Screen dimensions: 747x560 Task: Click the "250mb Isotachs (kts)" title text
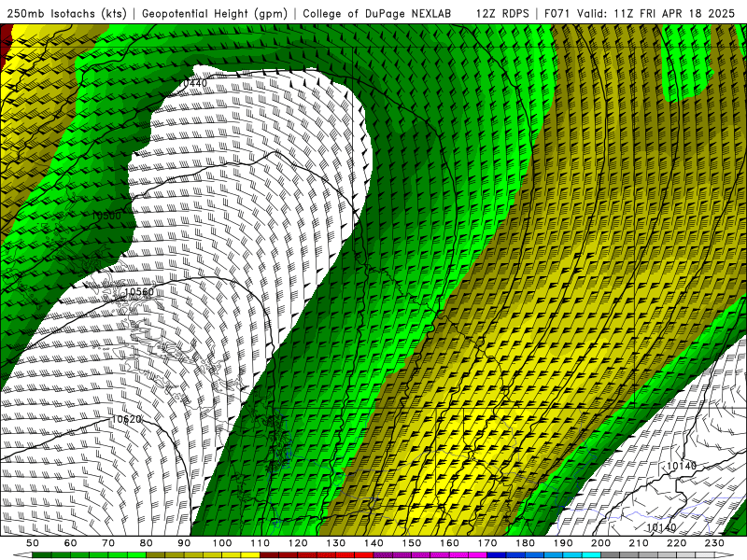[x=66, y=13]
